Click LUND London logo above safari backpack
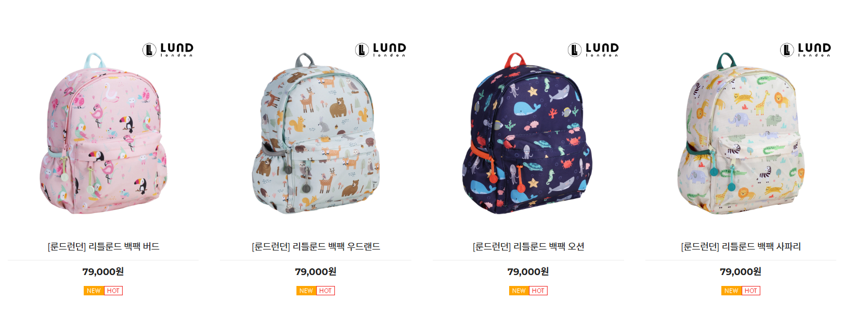Screen dimensions: 868x312 coord(806,50)
